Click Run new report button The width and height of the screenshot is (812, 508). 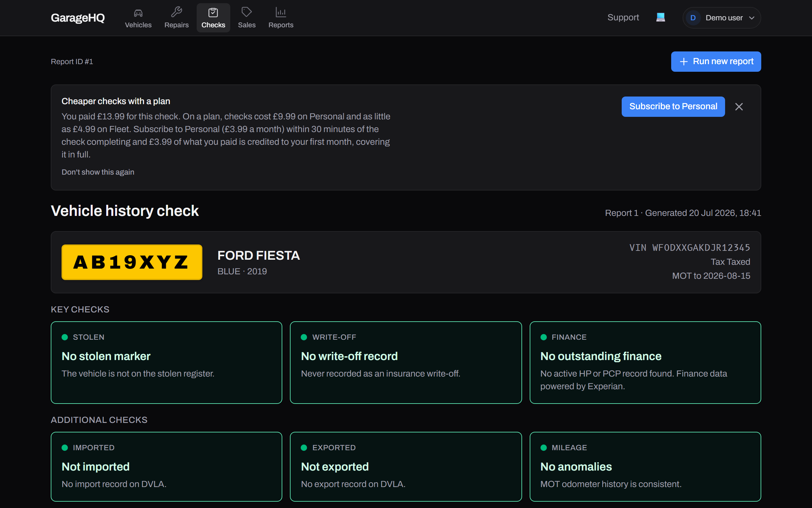(x=716, y=62)
